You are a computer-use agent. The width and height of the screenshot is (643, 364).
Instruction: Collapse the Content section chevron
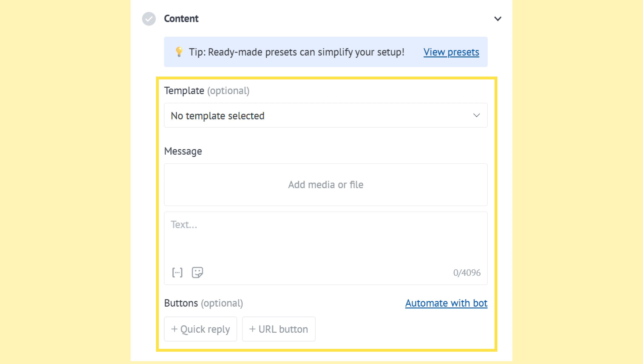498,19
